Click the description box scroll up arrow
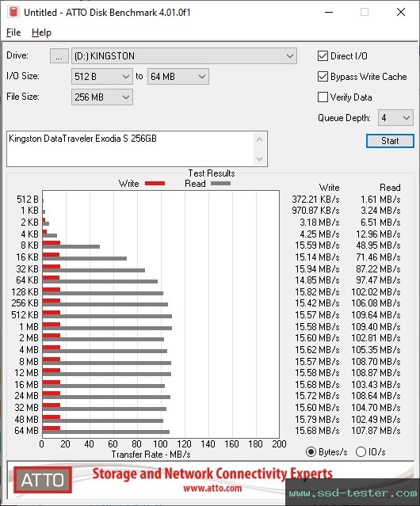The image size is (420, 506). tap(260, 139)
